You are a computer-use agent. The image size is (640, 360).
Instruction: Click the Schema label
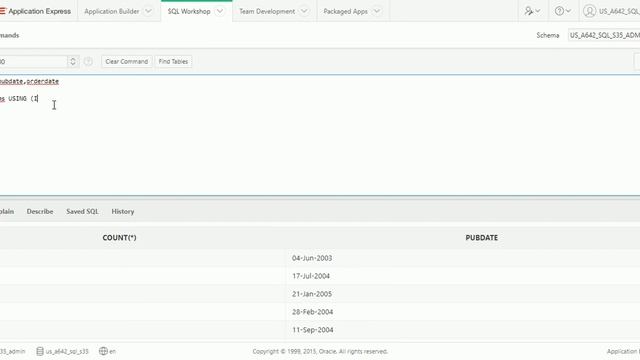pyautogui.click(x=548, y=36)
